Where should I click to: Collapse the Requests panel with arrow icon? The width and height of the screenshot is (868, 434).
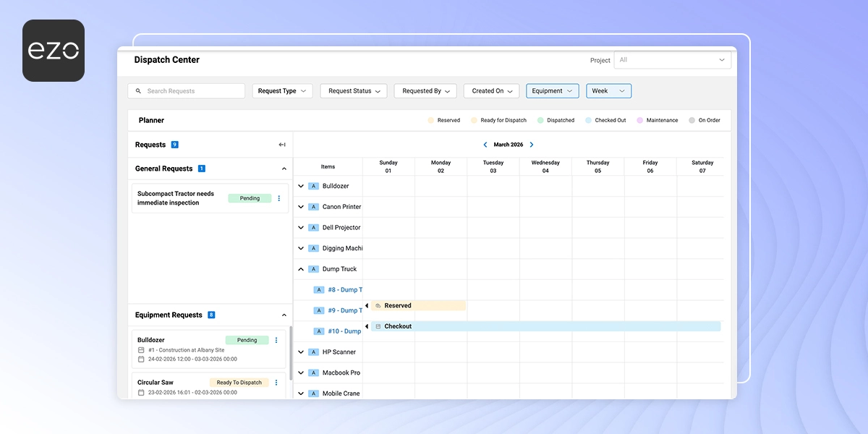coord(282,145)
